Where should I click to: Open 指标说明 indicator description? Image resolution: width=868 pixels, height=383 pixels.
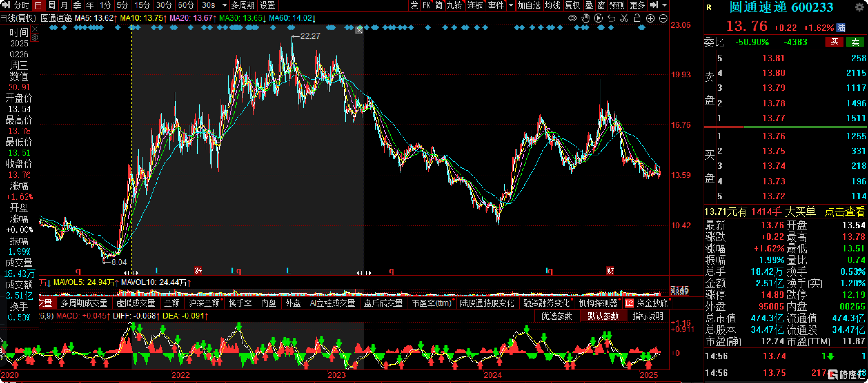[x=648, y=316]
